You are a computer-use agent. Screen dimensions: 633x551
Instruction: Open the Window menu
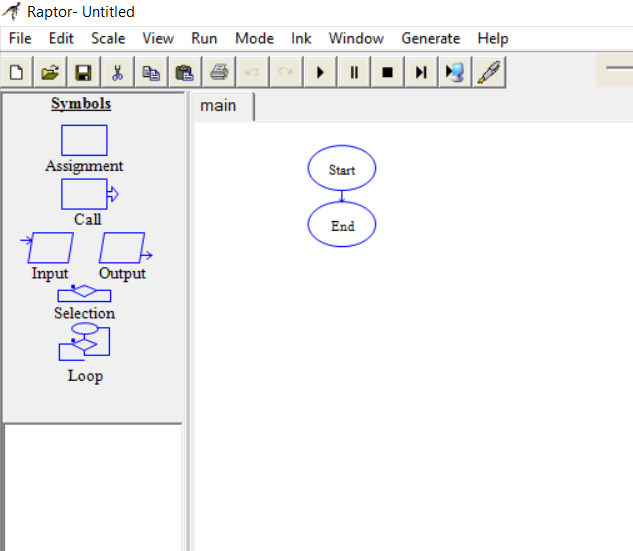point(356,39)
